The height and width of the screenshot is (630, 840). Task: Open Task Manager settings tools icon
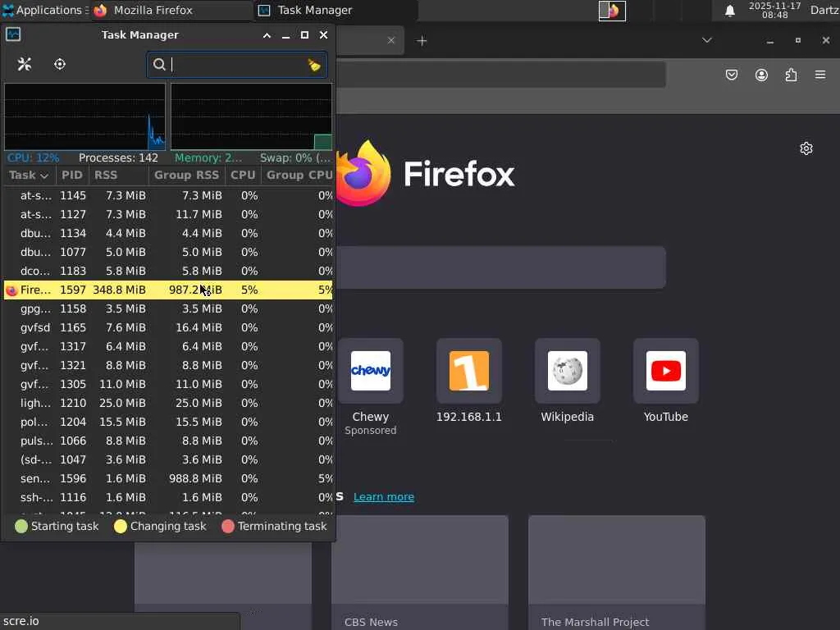pyautogui.click(x=24, y=64)
